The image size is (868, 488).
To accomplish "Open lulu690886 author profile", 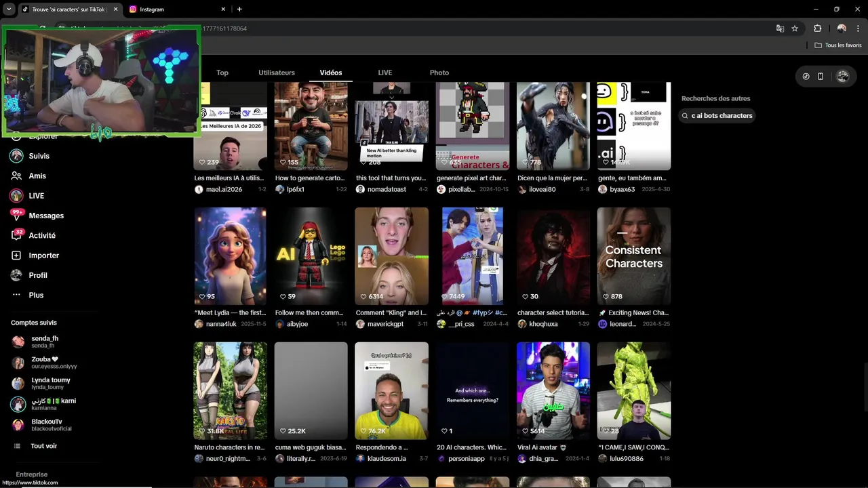I will point(626,459).
